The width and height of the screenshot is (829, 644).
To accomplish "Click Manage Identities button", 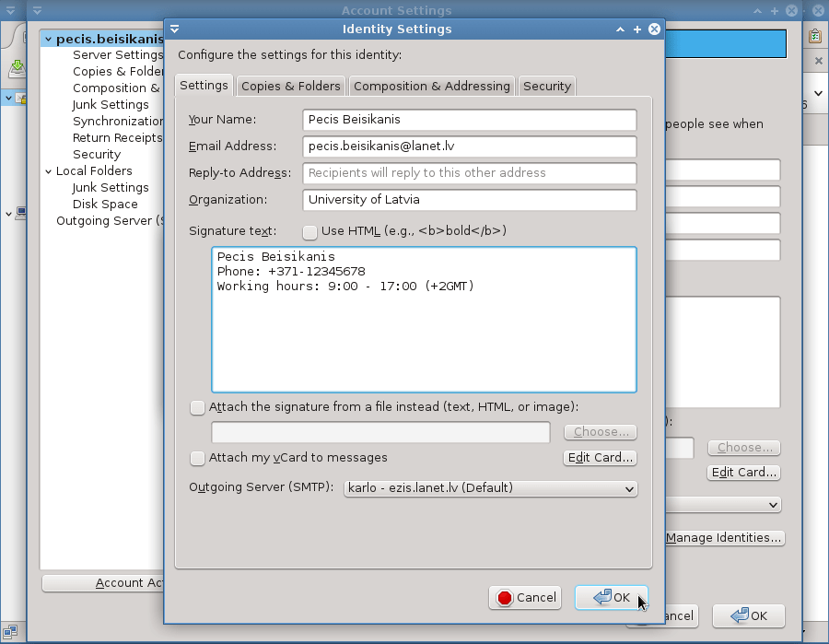I will click(x=724, y=538).
